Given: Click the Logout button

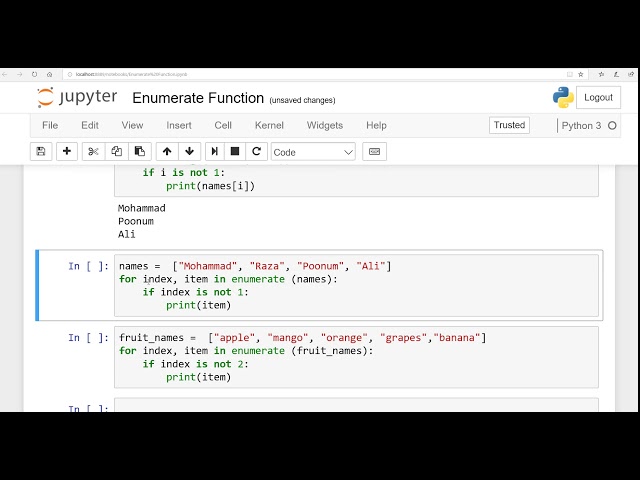Looking at the screenshot, I should pyautogui.click(x=598, y=98).
